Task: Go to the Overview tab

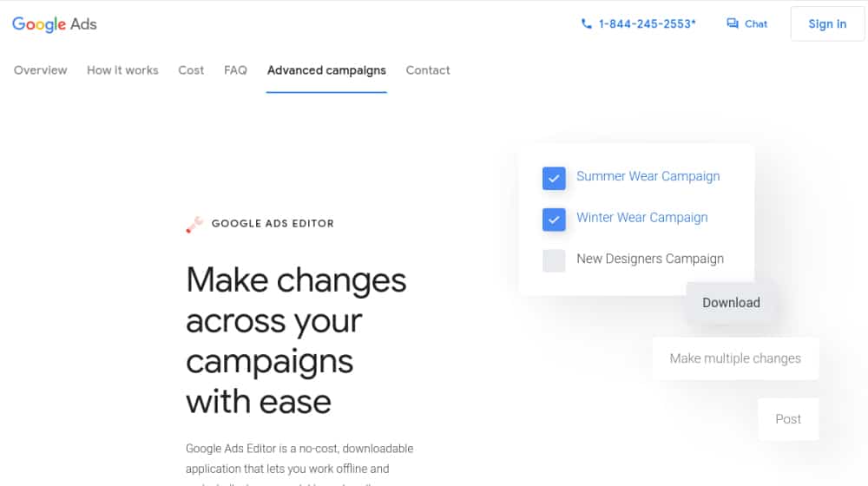Action: [x=41, y=70]
